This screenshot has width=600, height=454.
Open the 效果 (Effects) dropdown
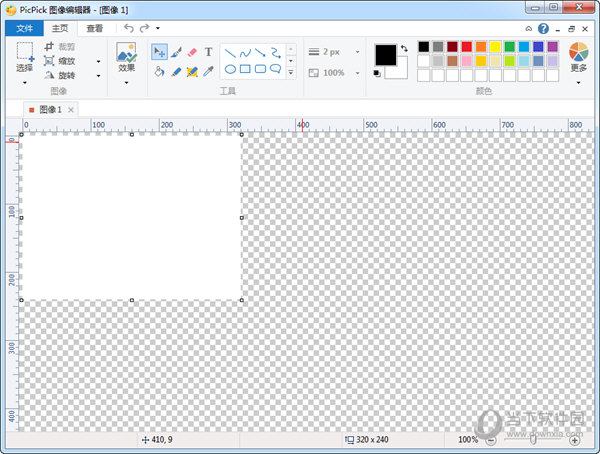[x=126, y=81]
